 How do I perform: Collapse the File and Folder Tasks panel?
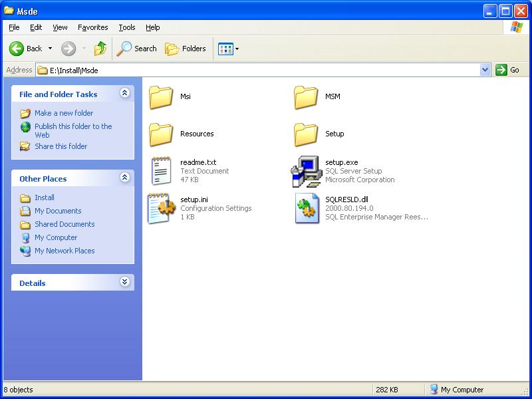coord(124,94)
